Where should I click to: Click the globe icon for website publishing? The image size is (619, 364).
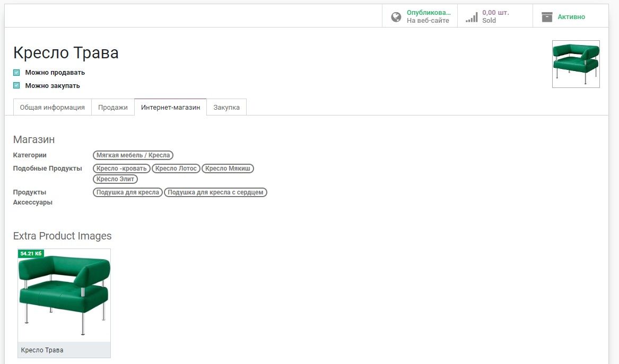click(x=396, y=17)
